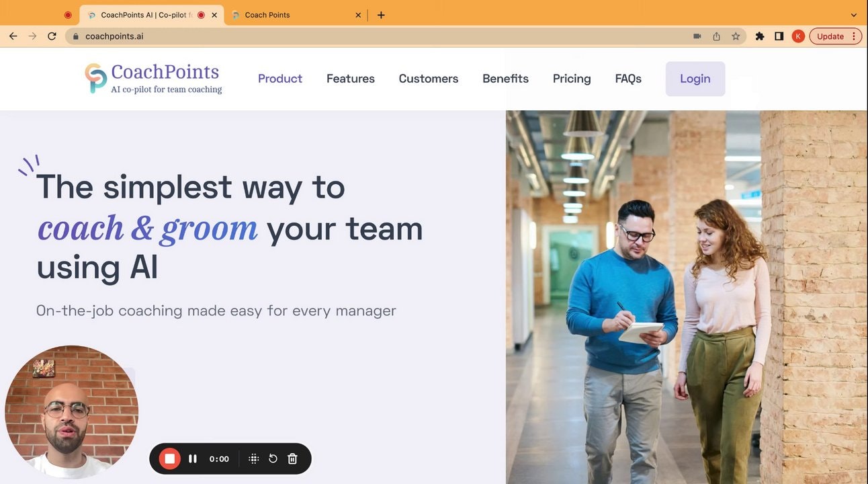Bookmark this page with the star icon
The image size is (868, 484).
[736, 36]
